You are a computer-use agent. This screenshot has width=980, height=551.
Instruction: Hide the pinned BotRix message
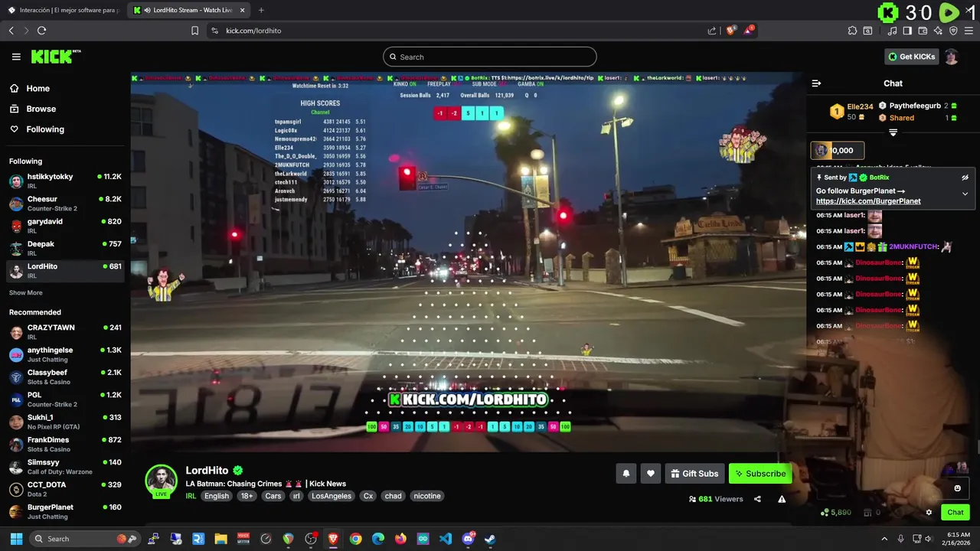point(965,178)
